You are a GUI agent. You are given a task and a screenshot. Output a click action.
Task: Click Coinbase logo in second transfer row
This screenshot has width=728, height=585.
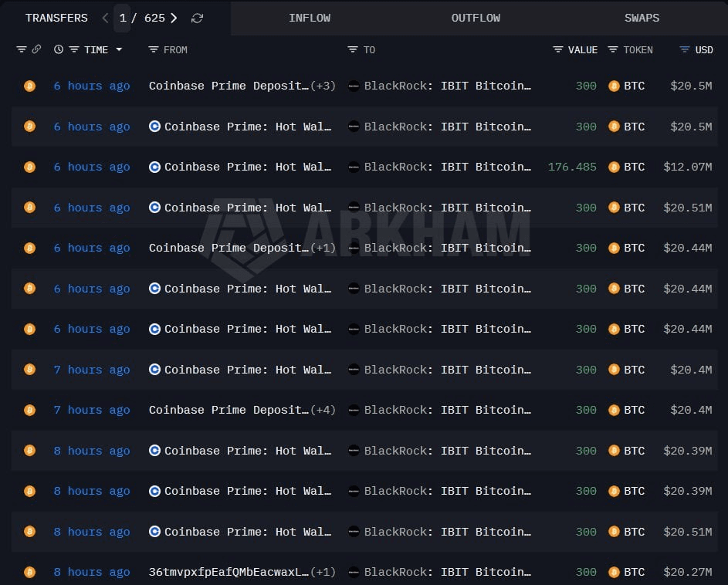(x=154, y=127)
